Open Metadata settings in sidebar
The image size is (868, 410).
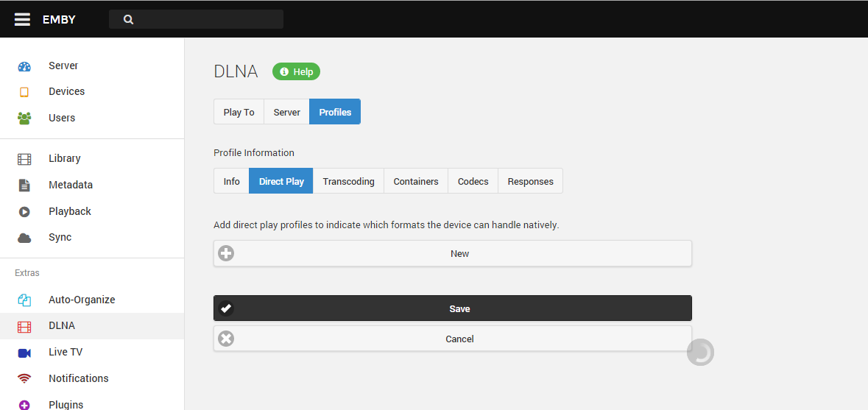pyautogui.click(x=92, y=185)
